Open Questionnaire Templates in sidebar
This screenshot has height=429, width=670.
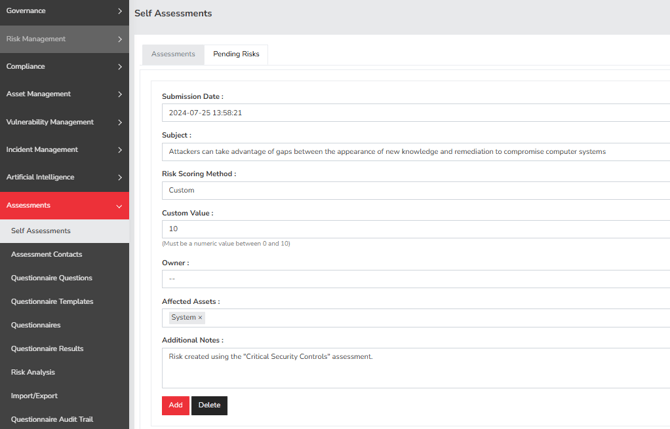[52, 301]
